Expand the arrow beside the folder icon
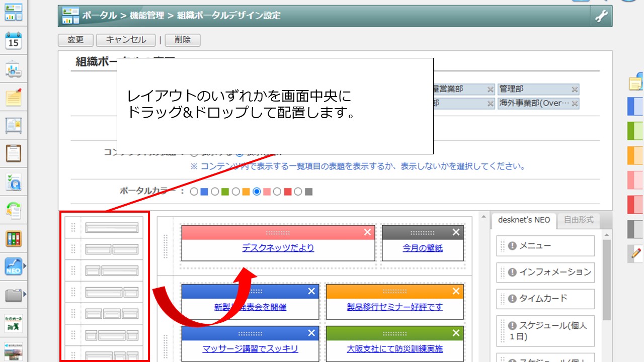This screenshot has height=362, width=644. 25,295
